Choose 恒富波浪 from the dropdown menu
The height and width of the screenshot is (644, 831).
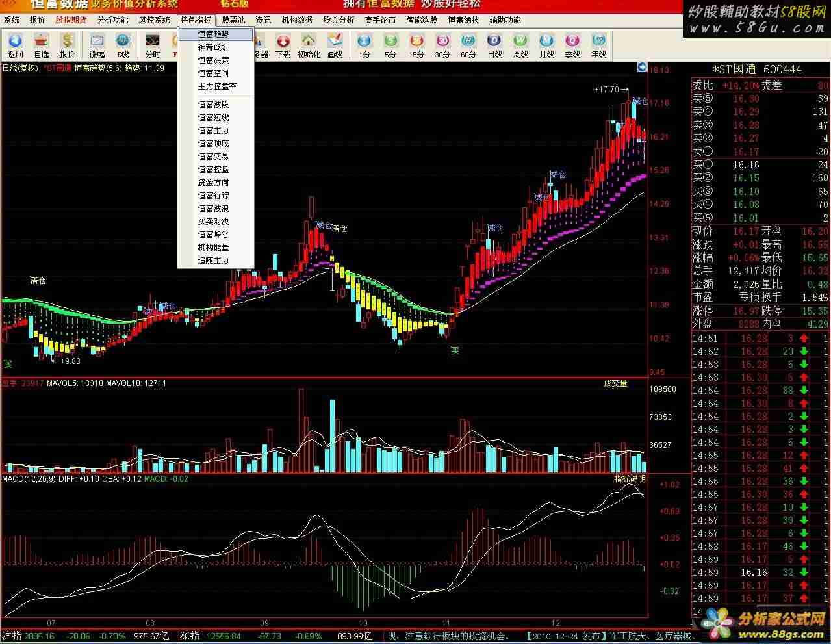216,209
